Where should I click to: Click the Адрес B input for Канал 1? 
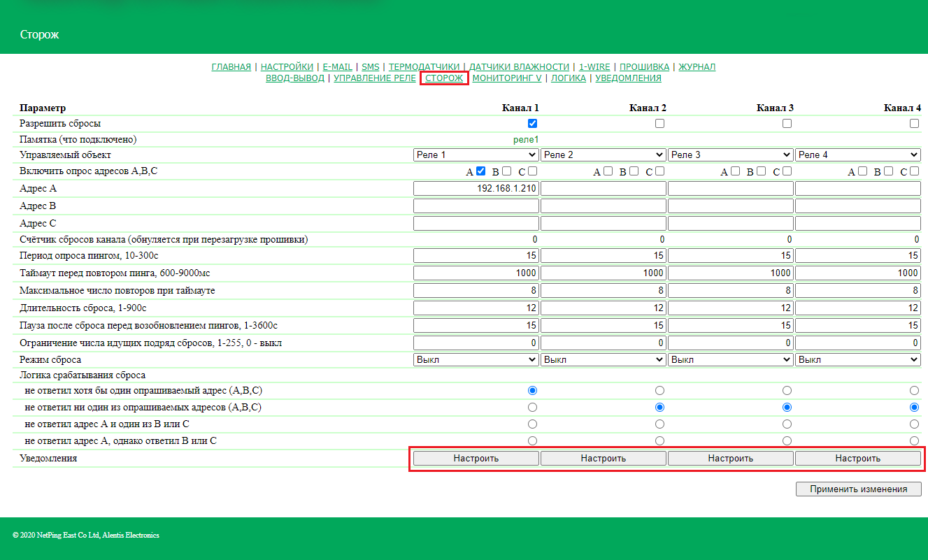tap(476, 206)
